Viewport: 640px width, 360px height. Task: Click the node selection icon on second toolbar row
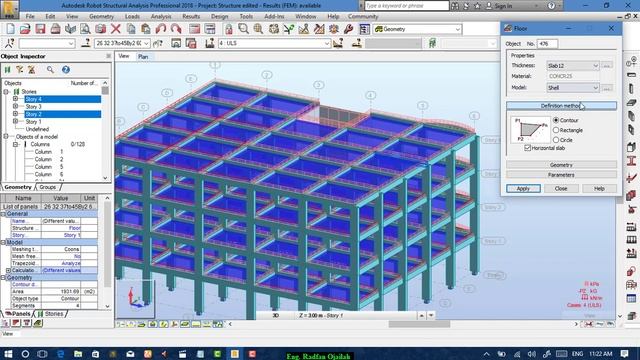(9, 43)
